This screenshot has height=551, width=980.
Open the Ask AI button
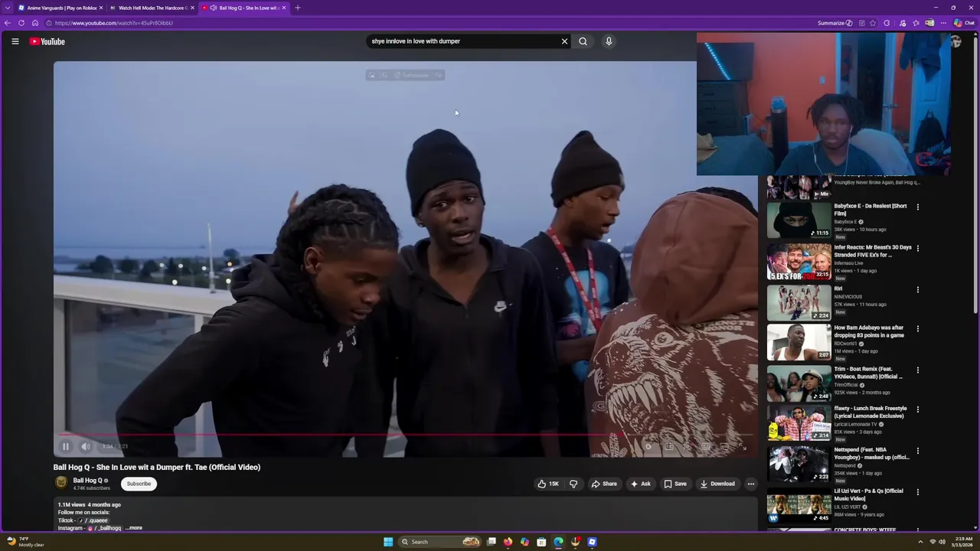(x=640, y=484)
